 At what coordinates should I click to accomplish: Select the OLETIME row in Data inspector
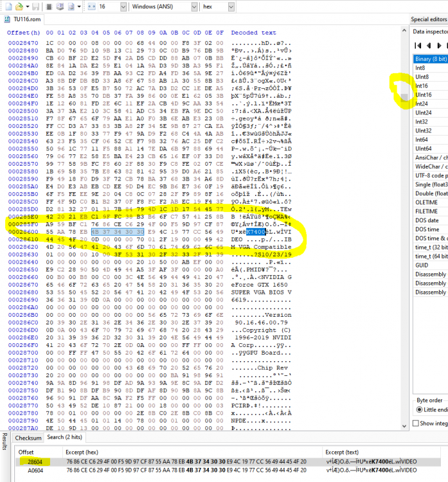point(431,202)
